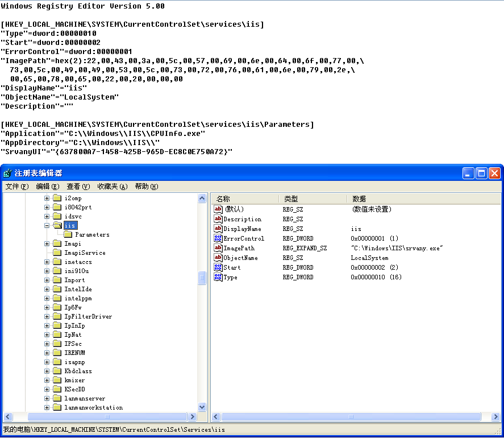Viewport: 504px width, 438px height.
Task: Click the tree pane's scroll-down arrow
Action: point(202,407)
